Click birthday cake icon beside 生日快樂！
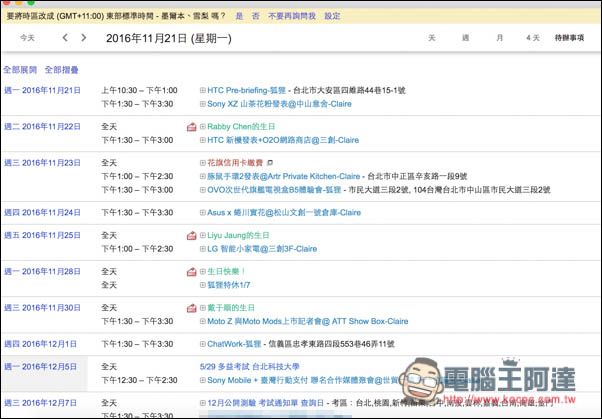602x419 pixels. point(192,272)
